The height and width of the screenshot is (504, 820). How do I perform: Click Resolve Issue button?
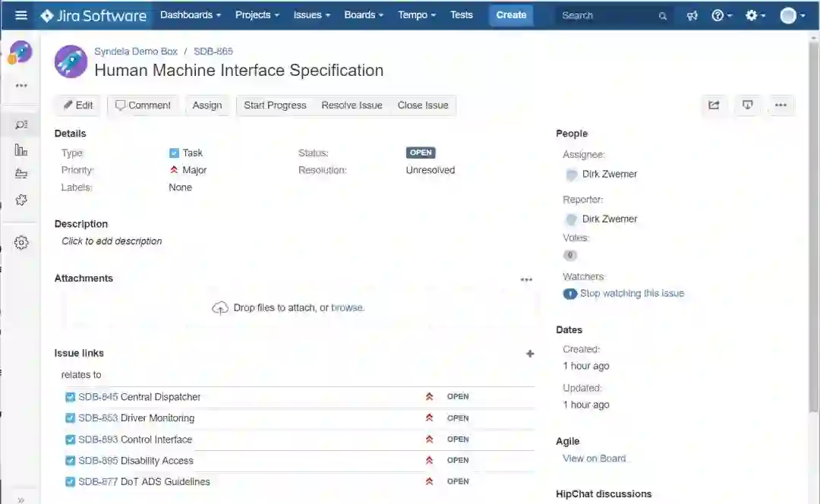click(352, 105)
